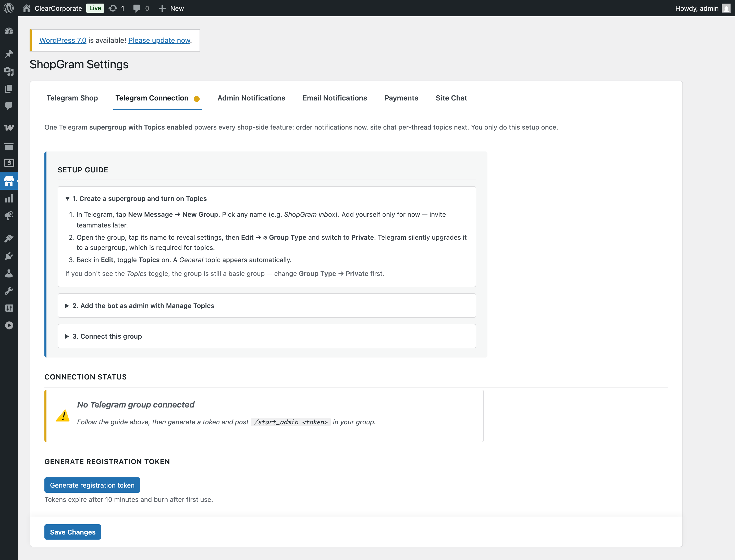Image resolution: width=735 pixels, height=560 pixels.
Task: Open Appearance paintbrush sidebar icon
Action: point(9,238)
